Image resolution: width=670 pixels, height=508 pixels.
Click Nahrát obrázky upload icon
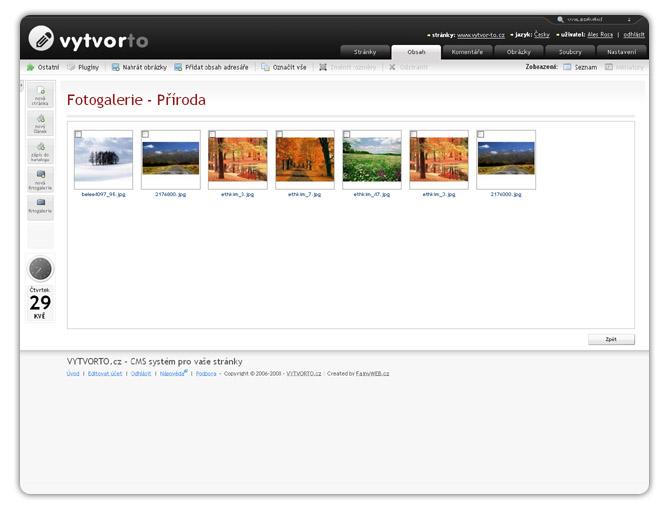point(115,67)
